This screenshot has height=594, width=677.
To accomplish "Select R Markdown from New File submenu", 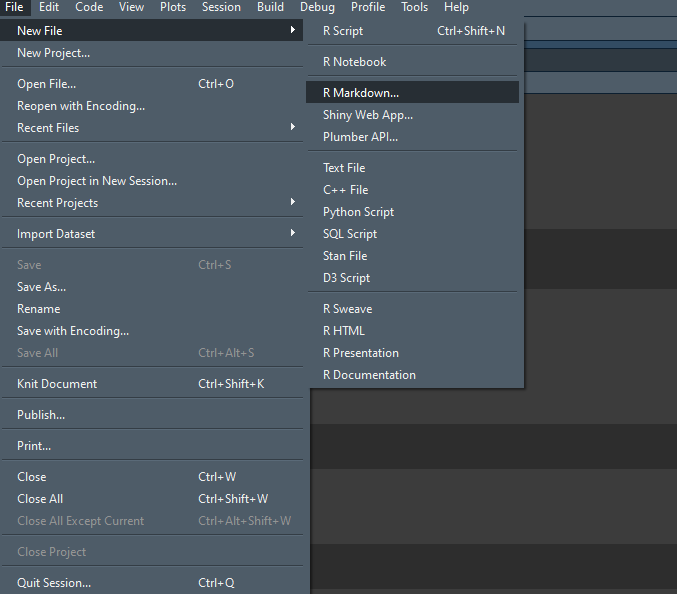I will [361, 92].
